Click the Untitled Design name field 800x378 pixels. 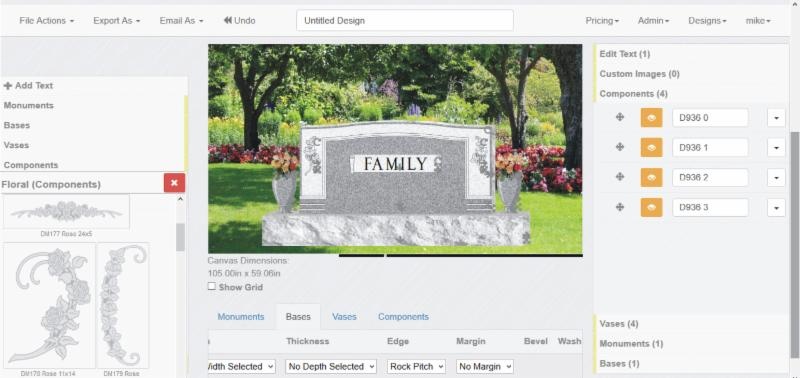coord(405,20)
